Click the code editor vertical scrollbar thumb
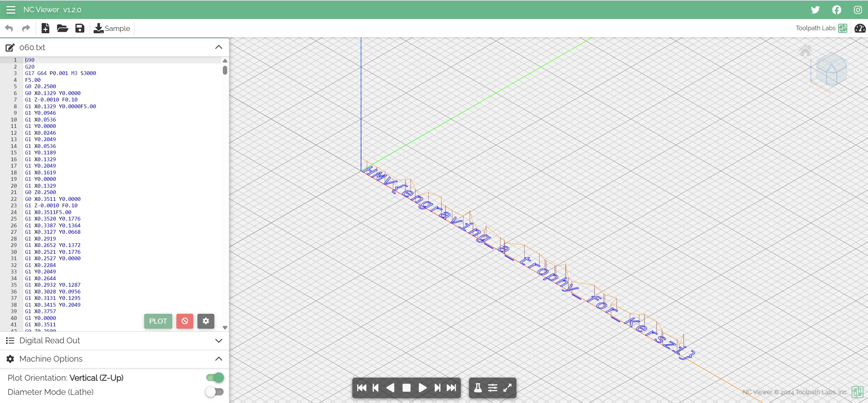The width and height of the screenshot is (868, 403). pyautogui.click(x=225, y=70)
